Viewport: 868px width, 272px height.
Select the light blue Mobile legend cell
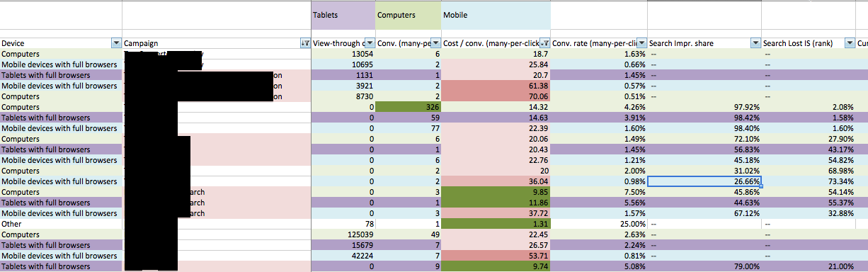coord(496,14)
